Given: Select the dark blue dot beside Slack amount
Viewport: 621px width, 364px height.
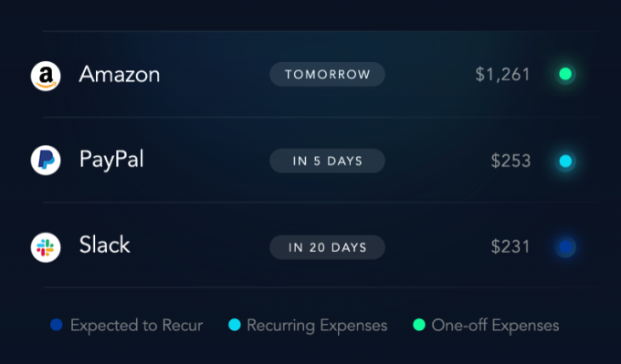Looking at the screenshot, I should [x=565, y=247].
